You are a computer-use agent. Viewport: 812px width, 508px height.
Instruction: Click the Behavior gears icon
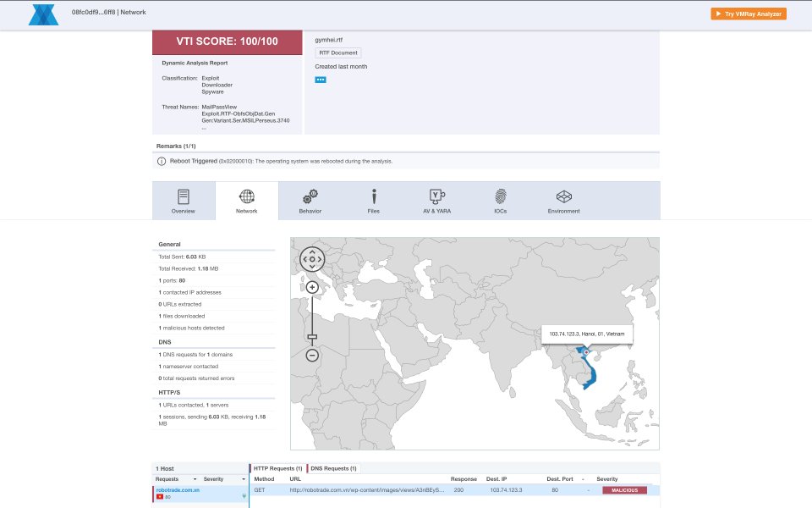click(310, 196)
